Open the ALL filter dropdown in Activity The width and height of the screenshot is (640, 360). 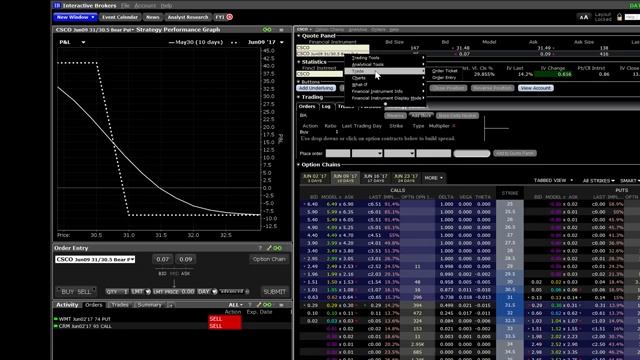click(x=236, y=305)
